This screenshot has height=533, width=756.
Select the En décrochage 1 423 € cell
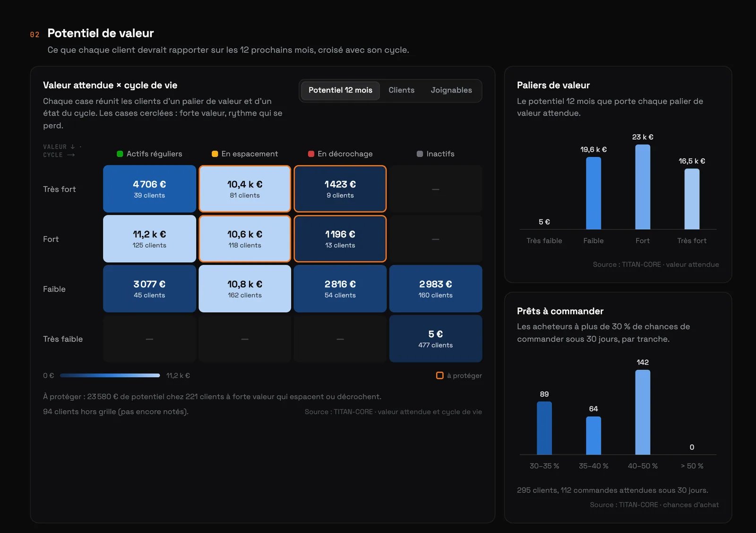(x=340, y=189)
